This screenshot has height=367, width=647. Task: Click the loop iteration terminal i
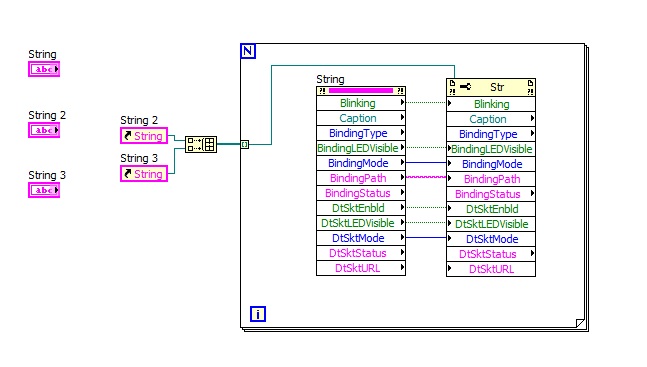258,314
